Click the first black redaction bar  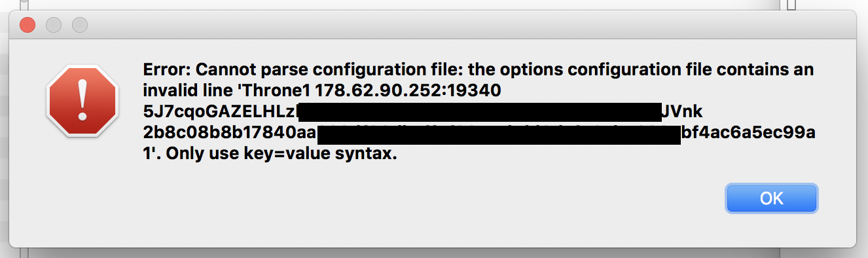[x=479, y=111]
